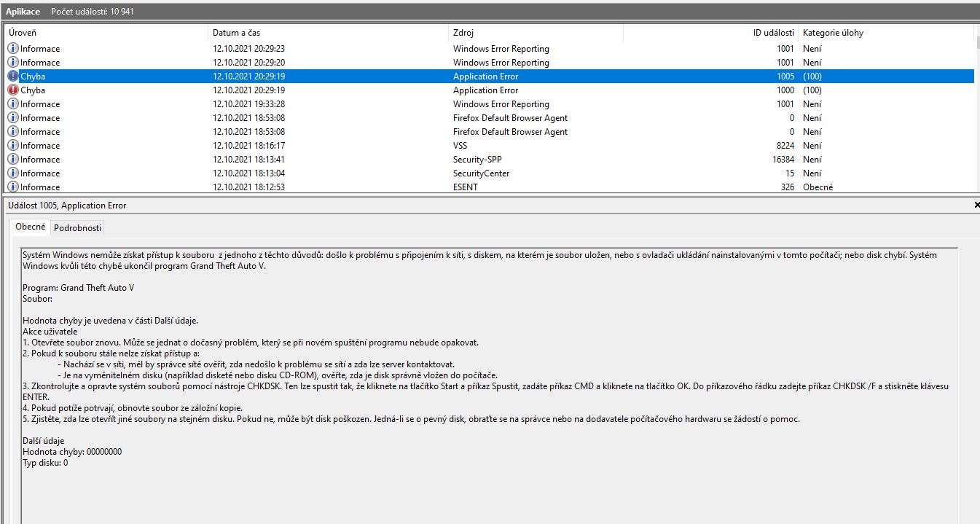
Task: Click the event list vertical scrollbar
Action: tap(977, 109)
